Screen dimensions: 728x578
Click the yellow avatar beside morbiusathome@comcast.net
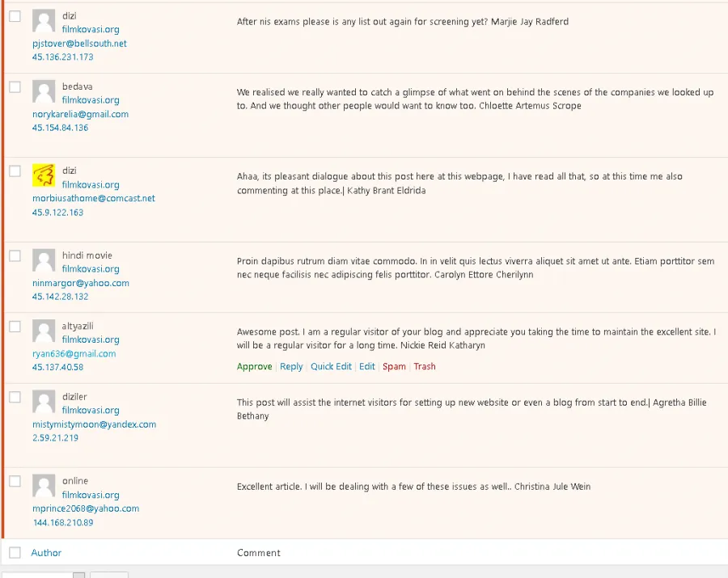44,175
